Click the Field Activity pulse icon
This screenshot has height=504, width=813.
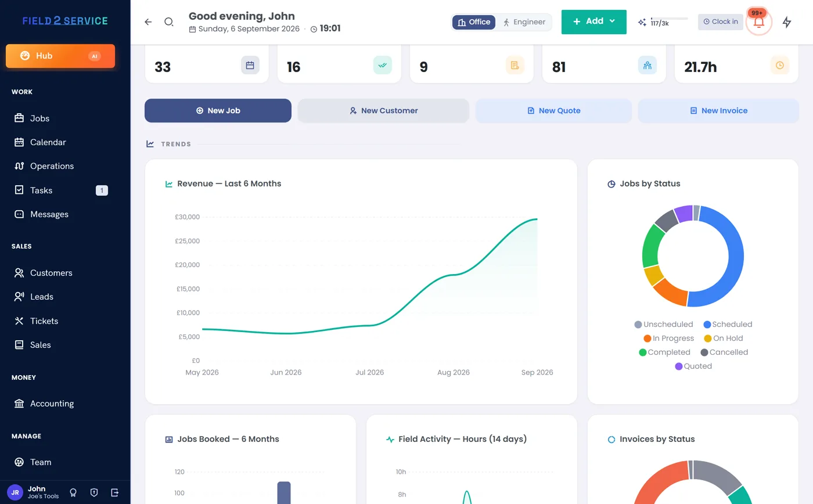click(390, 440)
